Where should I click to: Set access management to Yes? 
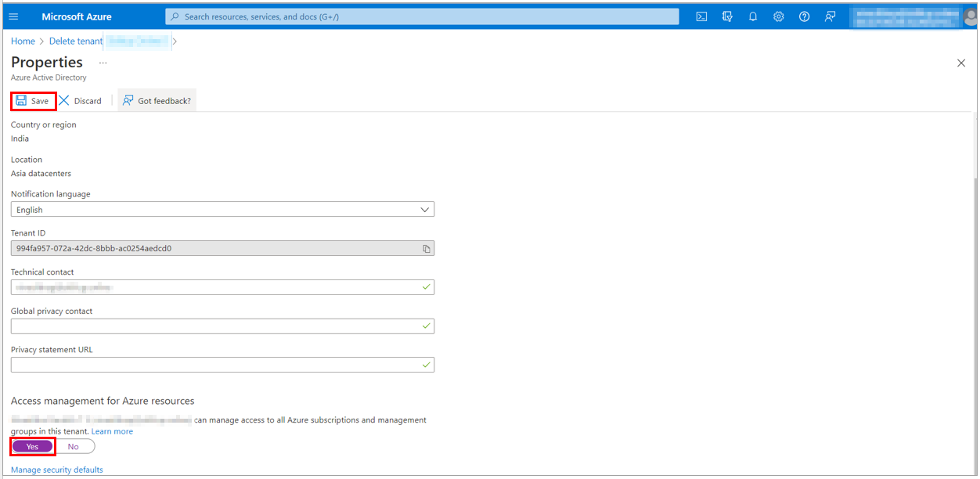tap(32, 446)
